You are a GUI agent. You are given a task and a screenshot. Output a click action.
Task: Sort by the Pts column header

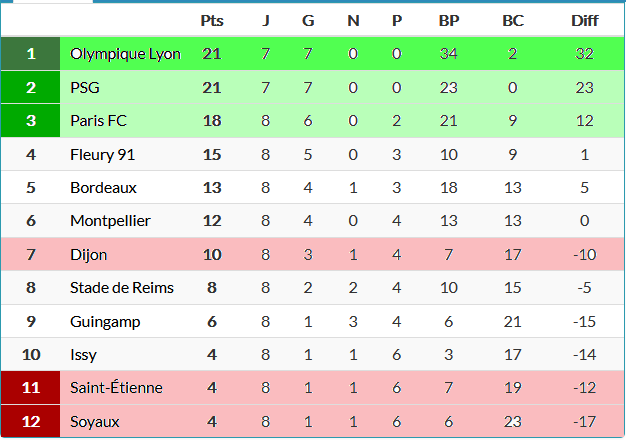click(x=212, y=20)
